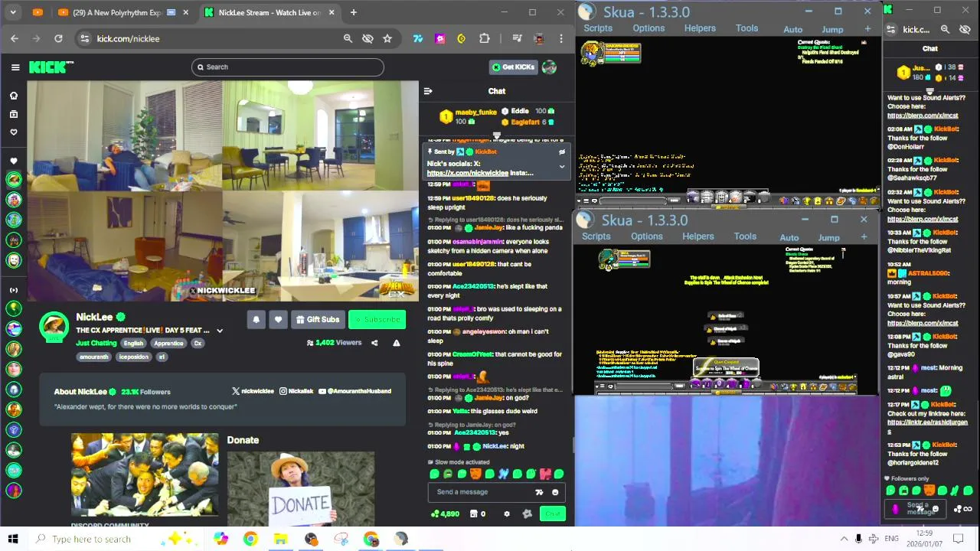Screen dimensions: 980x551
Task: Open Options menu in top Skua window
Action: (x=648, y=28)
